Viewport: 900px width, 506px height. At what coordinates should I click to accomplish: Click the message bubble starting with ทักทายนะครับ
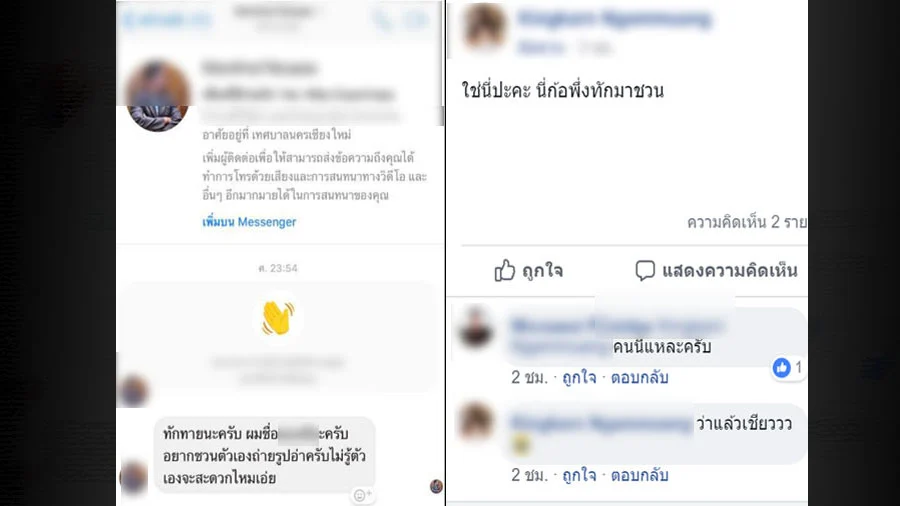pyautogui.click(x=265, y=456)
